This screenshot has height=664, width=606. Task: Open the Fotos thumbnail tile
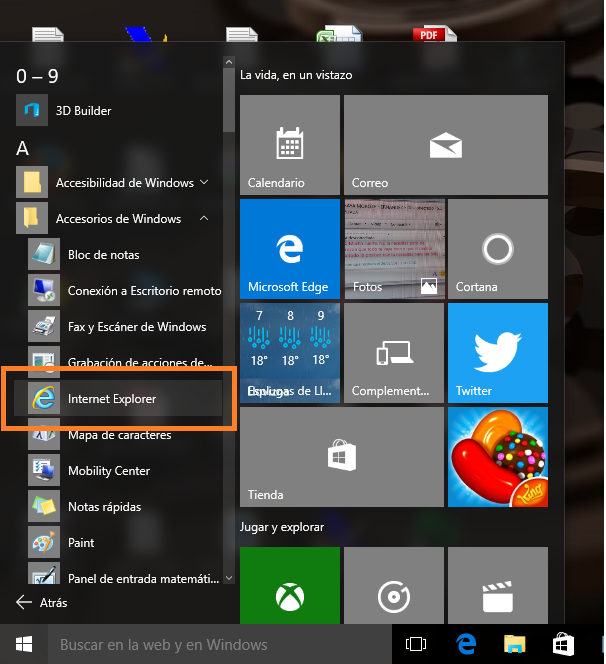[393, 249]
